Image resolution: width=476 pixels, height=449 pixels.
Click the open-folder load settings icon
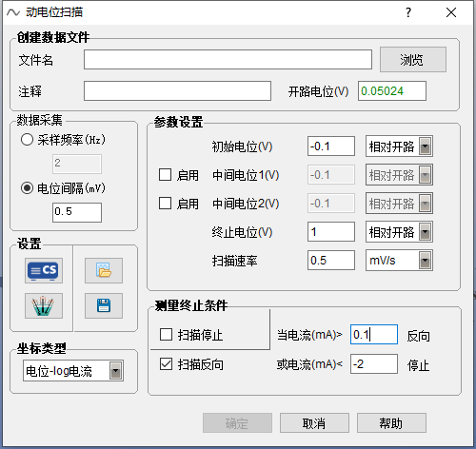tap(104, 270)
